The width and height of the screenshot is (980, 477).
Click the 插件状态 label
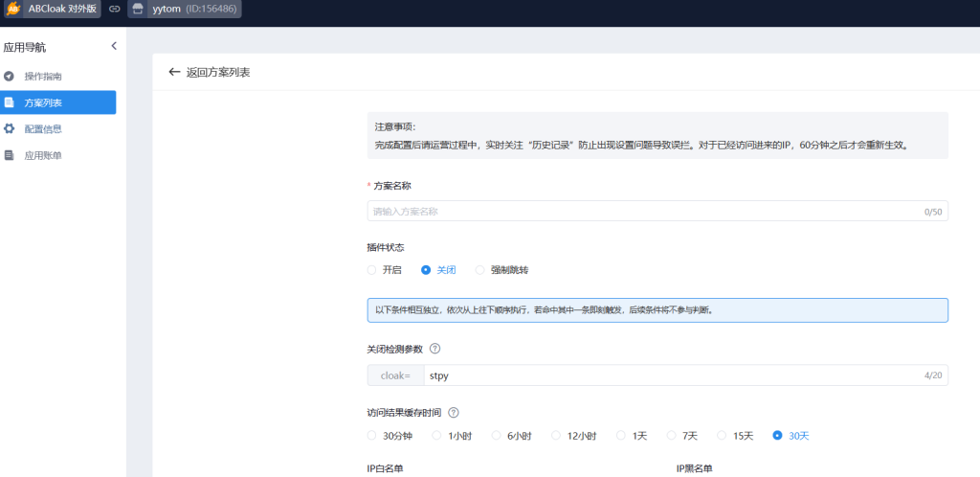click(386, 247)
